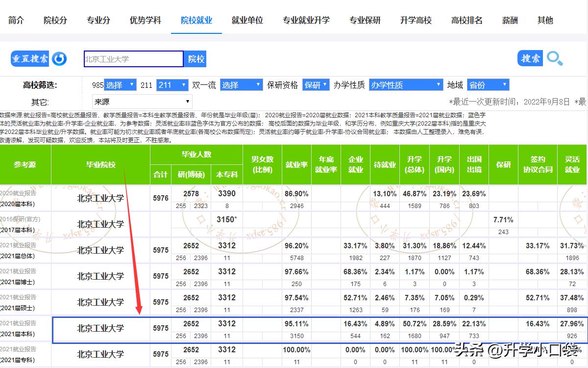Open the 保研资格 dropdown
Viewport: 588px width, 368px height.
coord(316,84)
